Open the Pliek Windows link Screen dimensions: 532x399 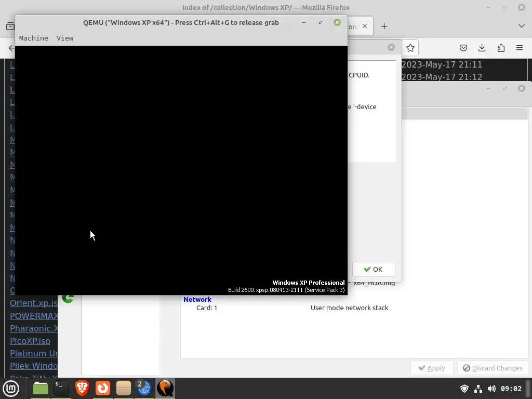tap(34, 366)
